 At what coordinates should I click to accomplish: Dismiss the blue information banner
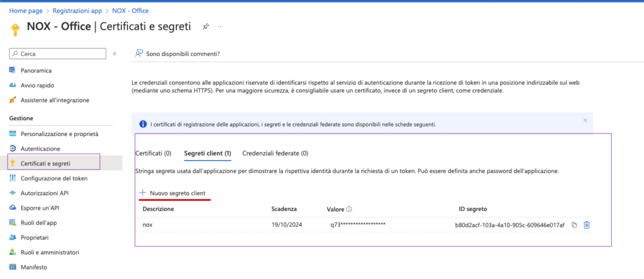[586, 120]
